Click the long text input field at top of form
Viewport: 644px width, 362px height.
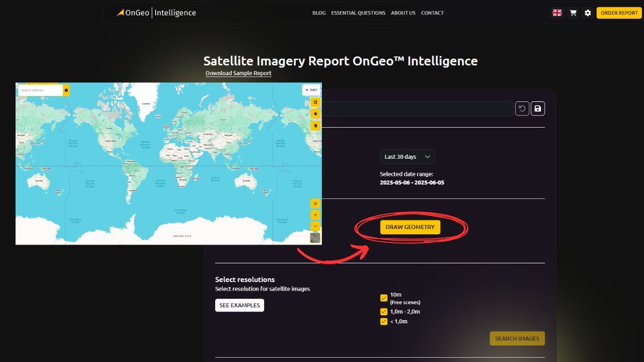tap(418, 109)
